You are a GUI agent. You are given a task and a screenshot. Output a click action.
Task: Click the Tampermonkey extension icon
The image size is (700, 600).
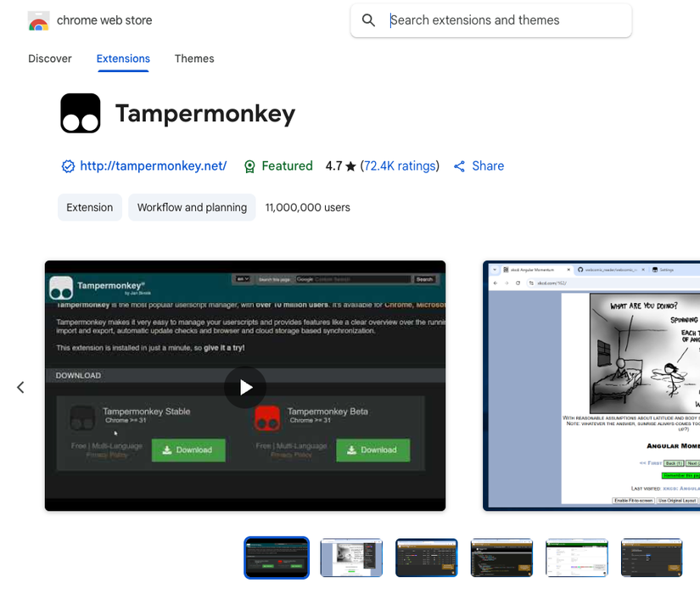[81, 113]
